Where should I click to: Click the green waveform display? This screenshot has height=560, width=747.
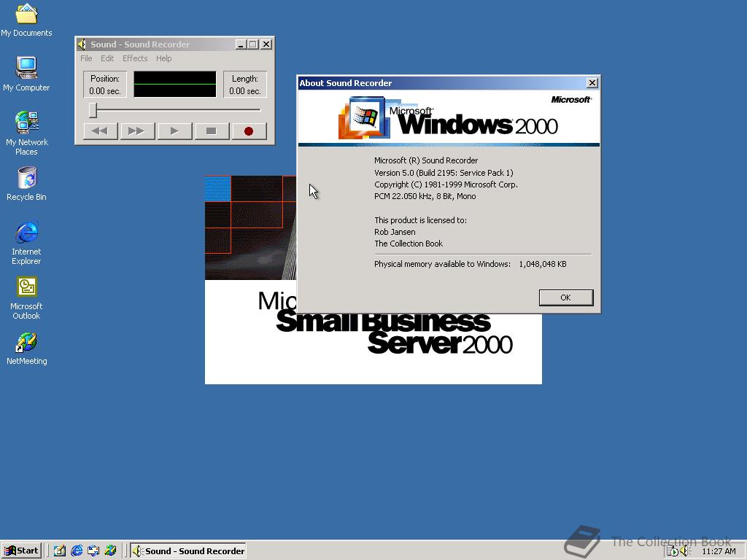tap(175, 85)
